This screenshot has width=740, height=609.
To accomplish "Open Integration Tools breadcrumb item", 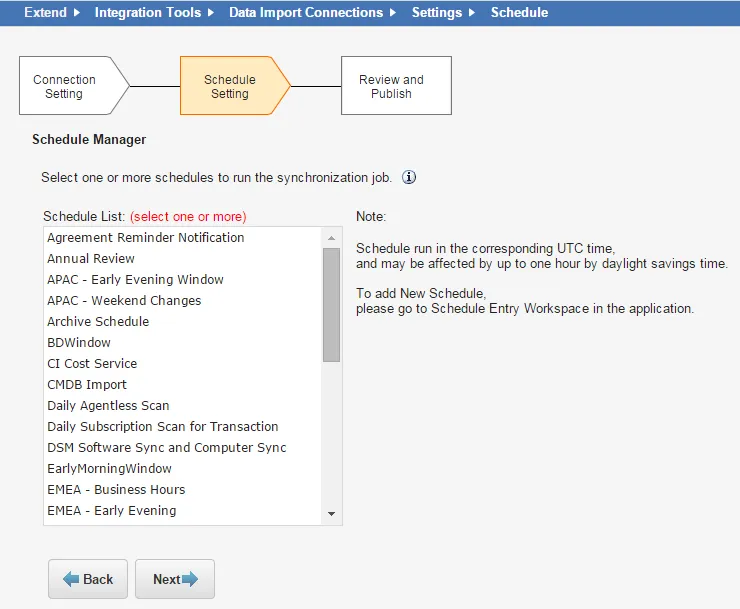I will [x=148, y=12].
